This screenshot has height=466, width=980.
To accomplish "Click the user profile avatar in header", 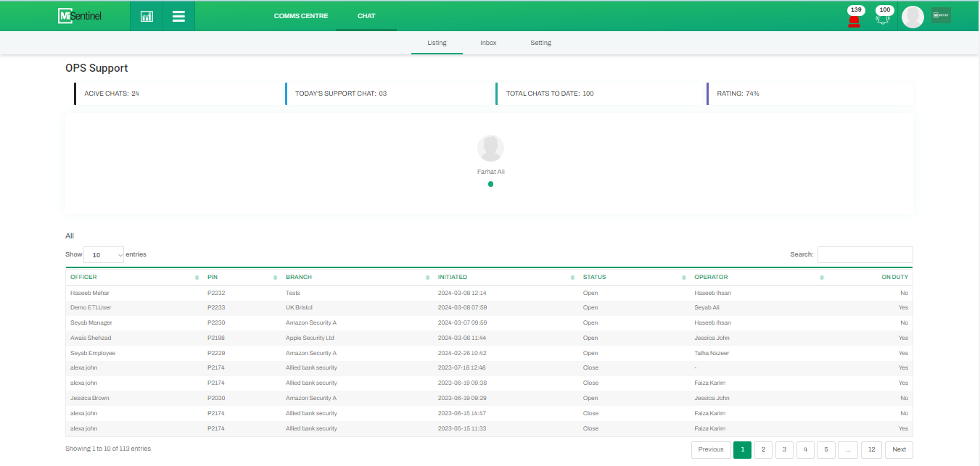I will (912, 17).
